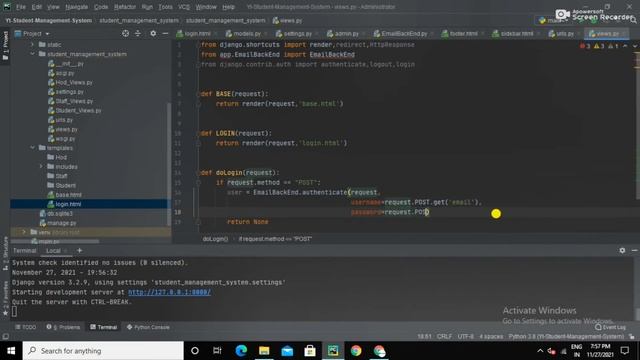Select the Local terminal tab

(x=53, y=251)
